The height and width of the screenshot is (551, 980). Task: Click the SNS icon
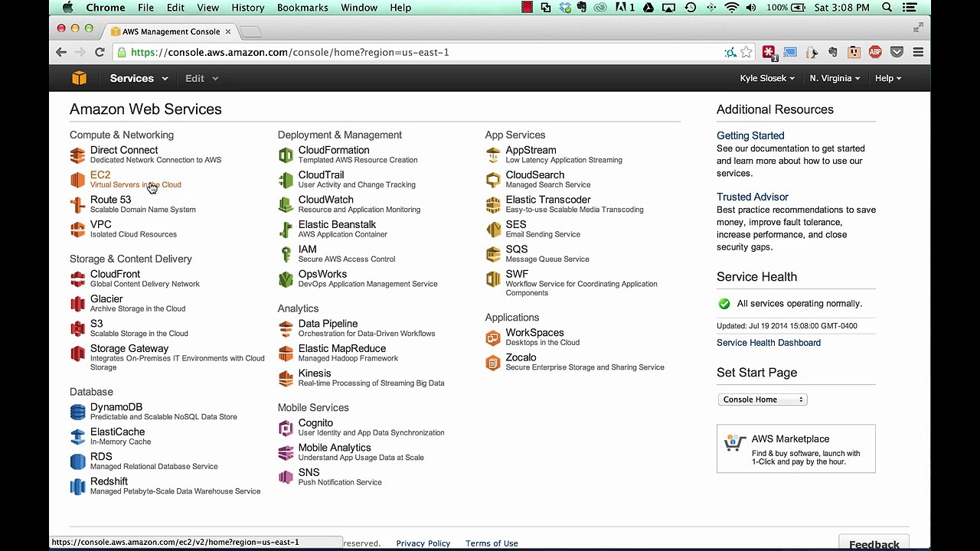[286, 478]
